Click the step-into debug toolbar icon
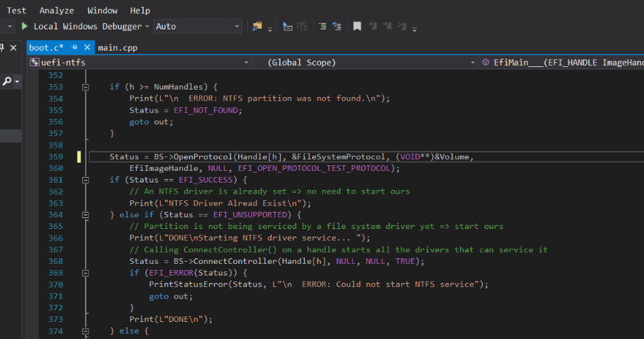 pos(288,27)
